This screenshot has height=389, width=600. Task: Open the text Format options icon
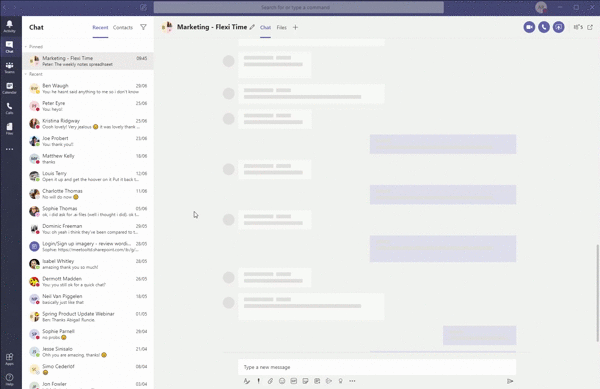tap(247, 381)
